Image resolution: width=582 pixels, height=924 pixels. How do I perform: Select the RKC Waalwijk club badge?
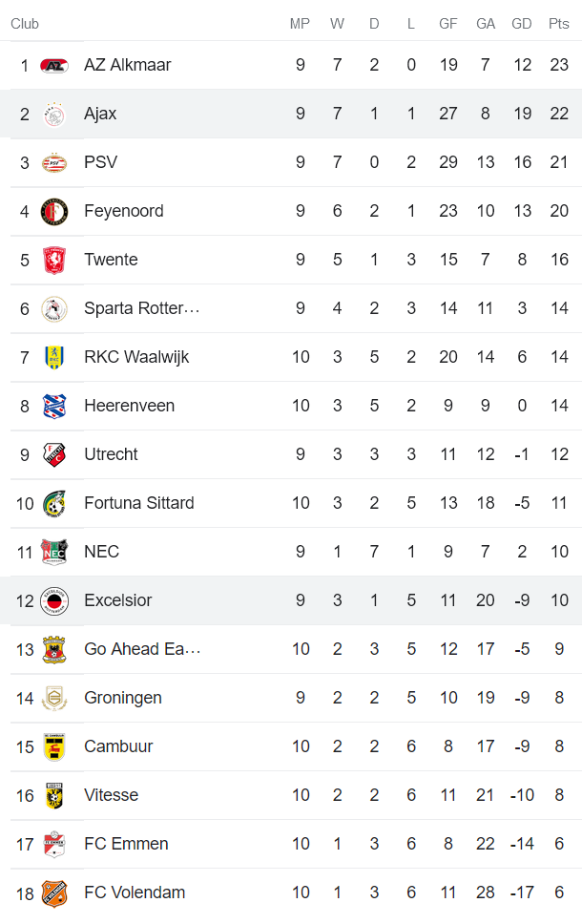tap(54, 358)
